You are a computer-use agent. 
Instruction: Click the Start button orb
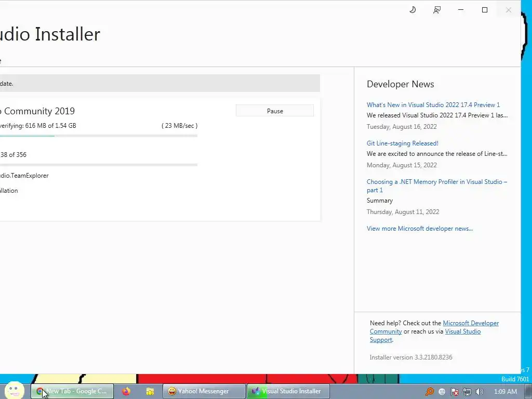click(x=14, y=391)
